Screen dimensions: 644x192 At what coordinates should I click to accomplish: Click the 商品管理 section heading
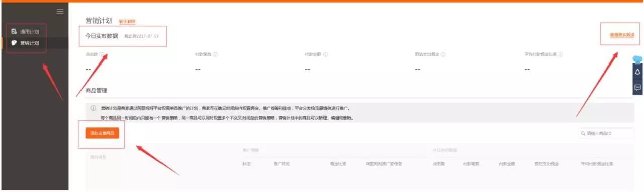point(96,91)
